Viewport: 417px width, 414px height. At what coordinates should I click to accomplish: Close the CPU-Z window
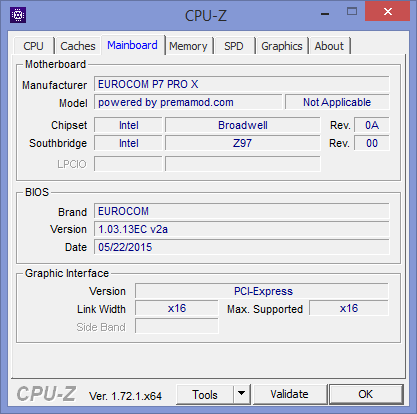(388, 11)
